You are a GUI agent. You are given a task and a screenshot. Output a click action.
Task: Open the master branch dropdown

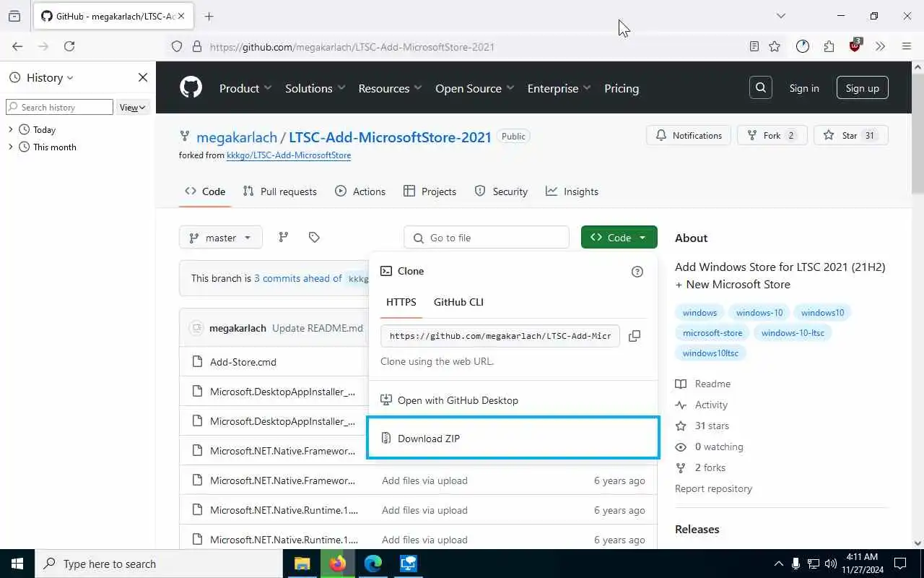(x=221, y=237)
